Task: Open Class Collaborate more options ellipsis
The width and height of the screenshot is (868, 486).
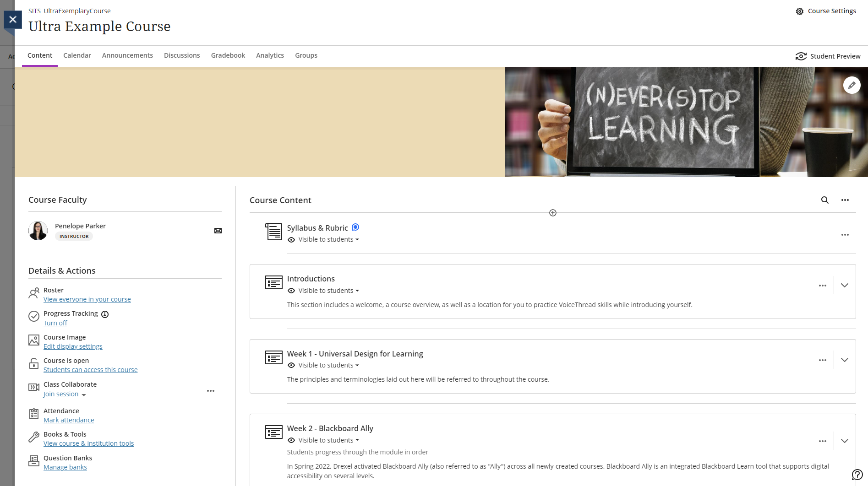Action: tap(210, 391)
